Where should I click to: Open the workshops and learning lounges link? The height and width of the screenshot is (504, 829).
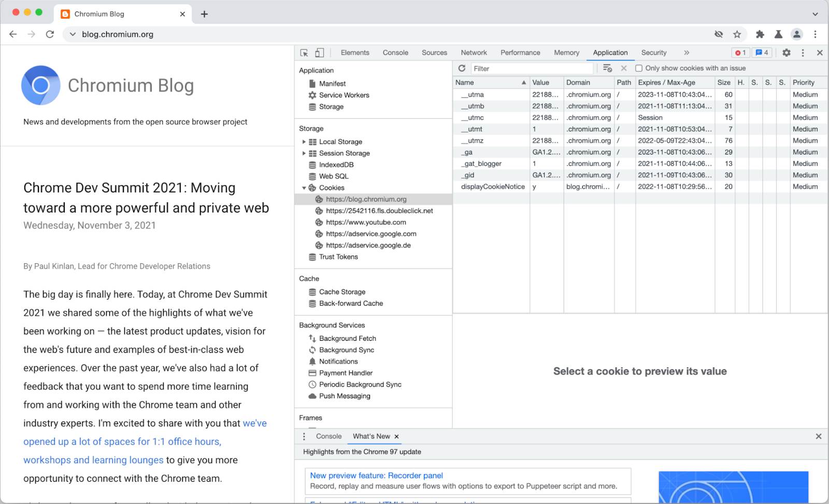coord(93,460)
